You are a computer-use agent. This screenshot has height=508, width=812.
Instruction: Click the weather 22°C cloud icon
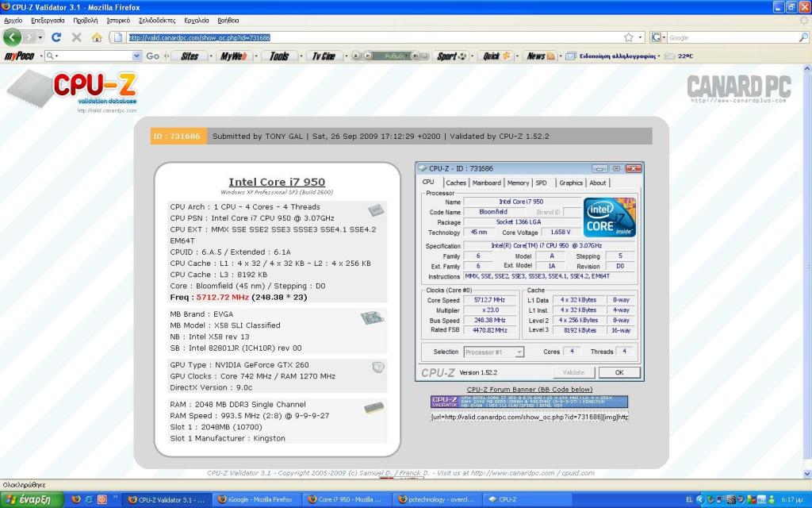coord(669,56)
